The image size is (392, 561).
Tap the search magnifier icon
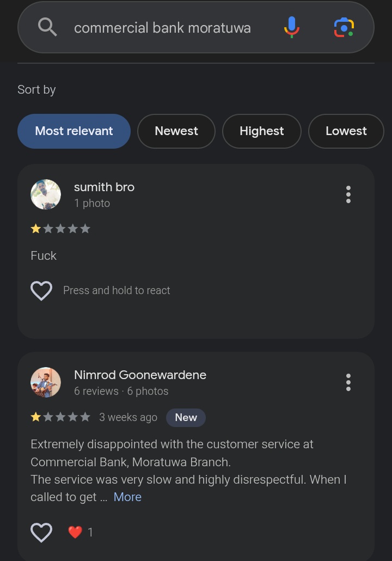coord(48,27)
